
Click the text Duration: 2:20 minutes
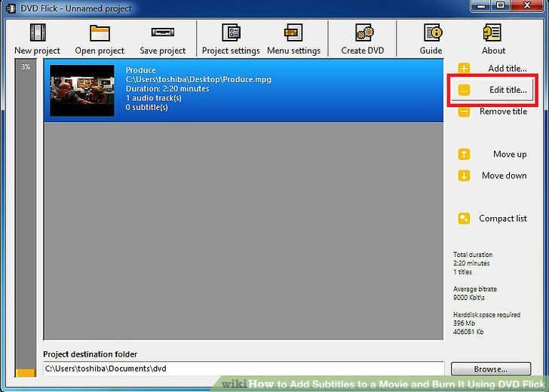click(167, 89)
